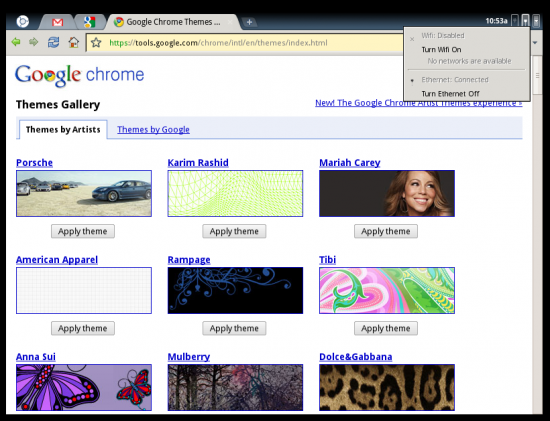The image size is (550, 421).
Task: Open a new tab with plus button
Action: click(x=249, y=22)
